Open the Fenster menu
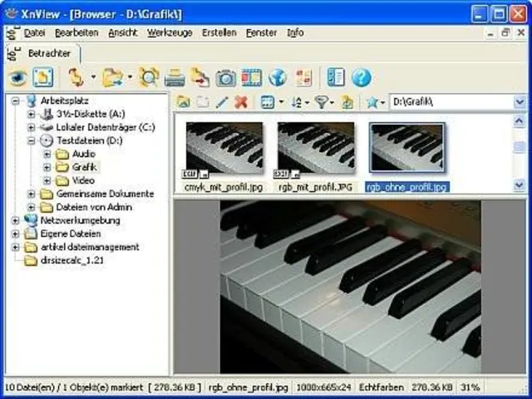Image resolution: width=532 pixels, height=399 pixels. (x=261, y=33)
